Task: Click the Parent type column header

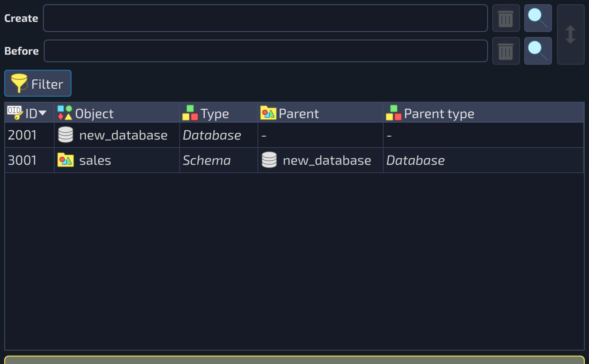Action: pyautogui.click(x=483, y=113)
